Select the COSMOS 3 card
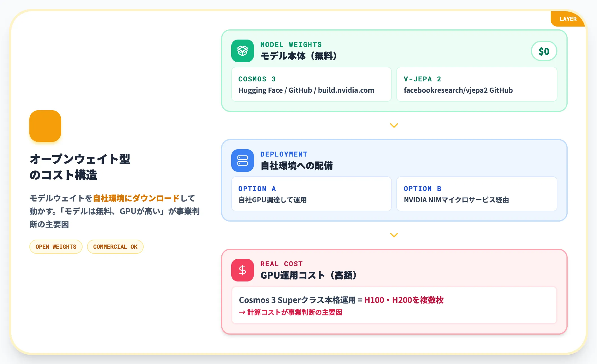Image resolution: width=597 pixels, height=364 pixels. [311, 84]
